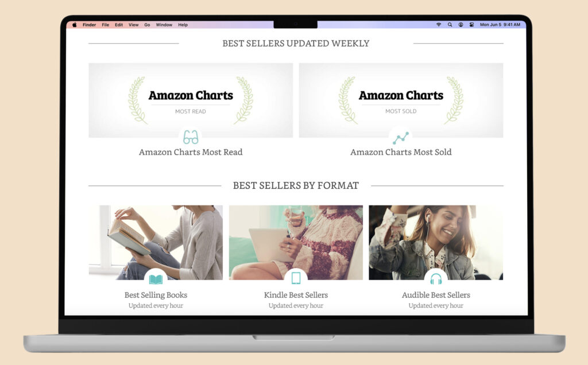The height and width of the screenshot is (365, 588).
Task: Click the Kindle tablet icon
Action: click(x=296, y=278)
